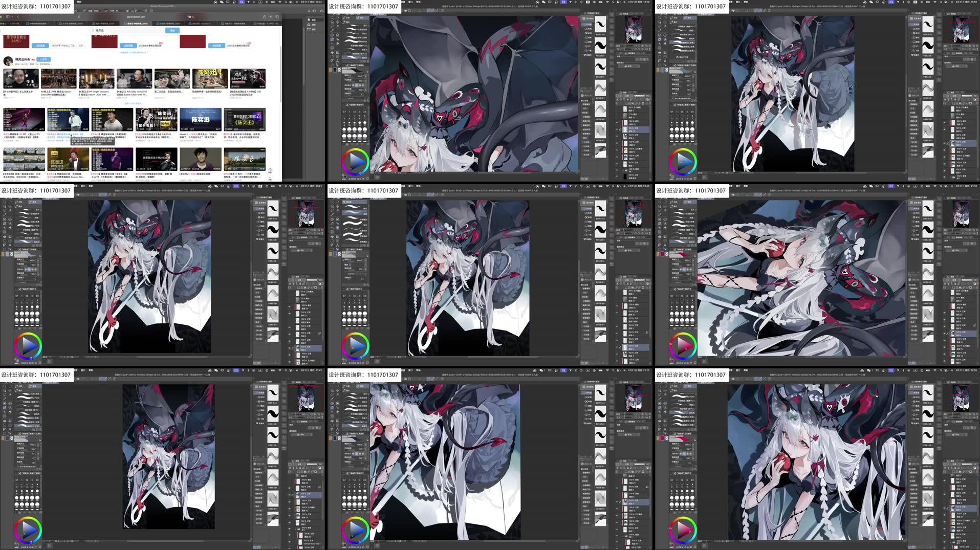Click the color wheel in sideways-rotated artwork frame

[683, 346]
